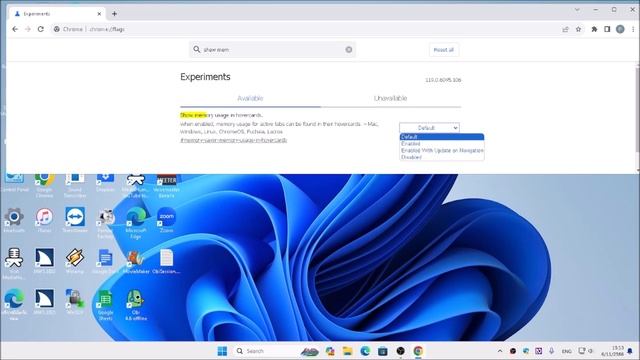
Task: Collapse the Default flag dropdown
Action: (429, 128)
